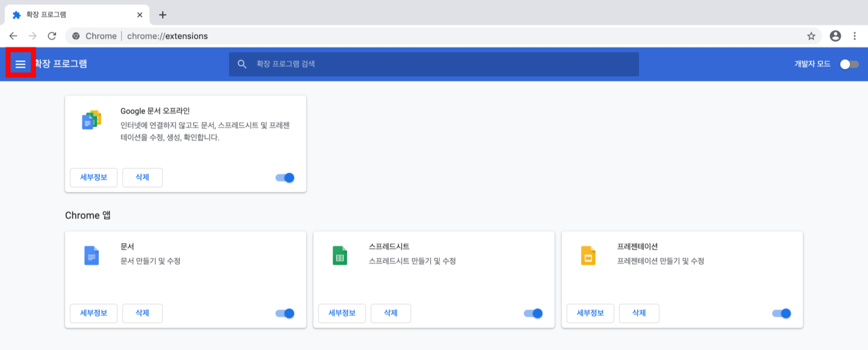Click the 문서 만들기 및 수정 description
This screenshot has height=350, width=868.
150,261
